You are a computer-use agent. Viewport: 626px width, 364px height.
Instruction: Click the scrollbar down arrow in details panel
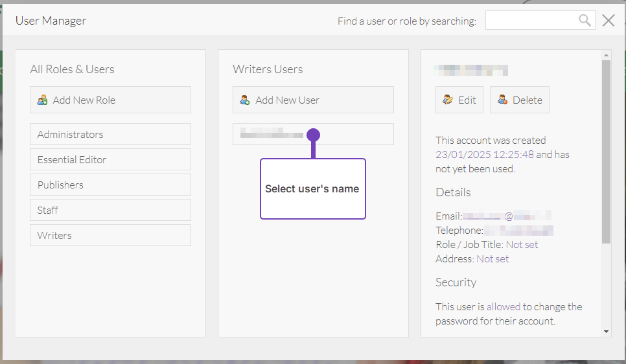tap(606, 332)
